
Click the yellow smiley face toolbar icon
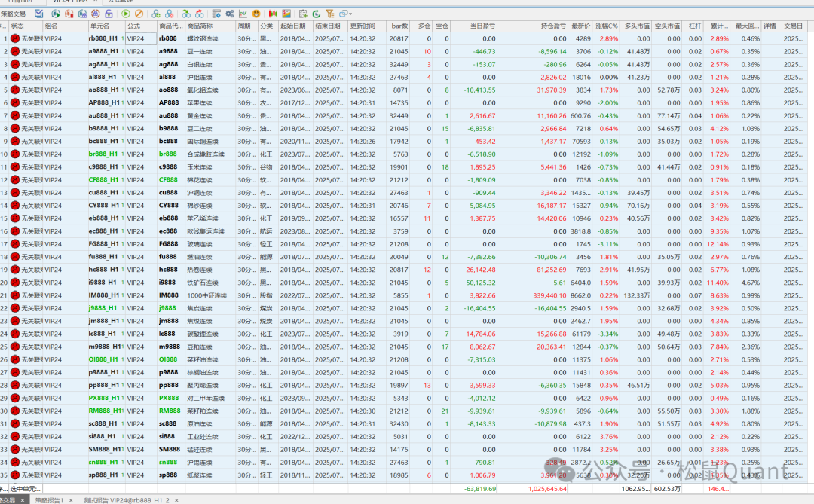[256, 14]
